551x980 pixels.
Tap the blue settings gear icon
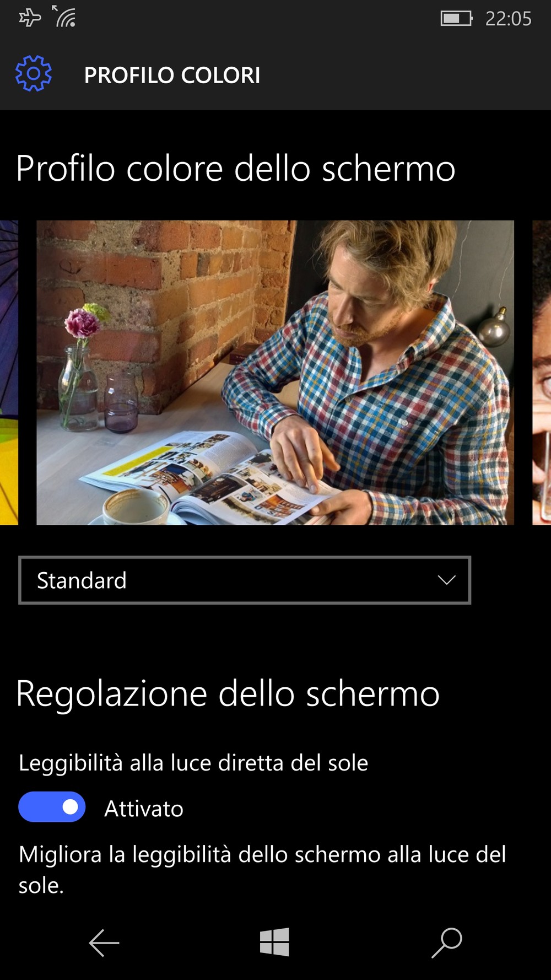(34, 73)
